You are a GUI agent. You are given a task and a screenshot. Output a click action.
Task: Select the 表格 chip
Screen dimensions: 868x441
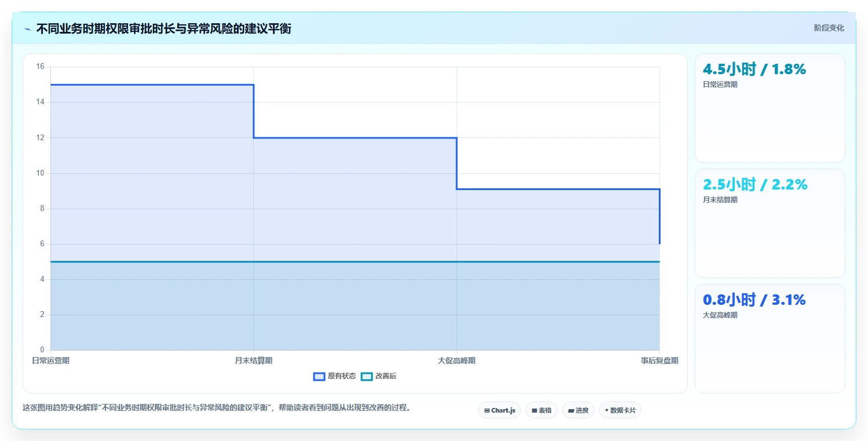[x=541, y=410]
